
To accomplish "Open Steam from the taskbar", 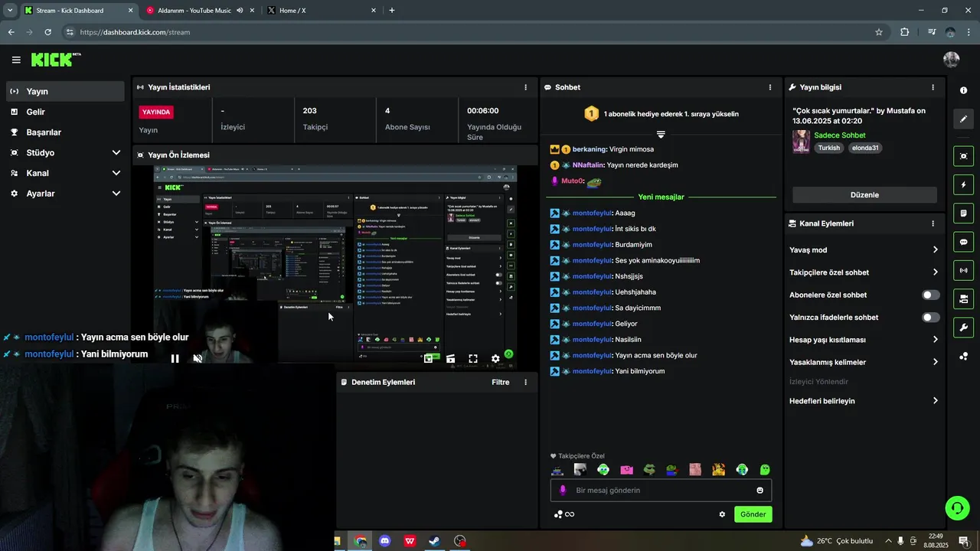I will 434,541.
